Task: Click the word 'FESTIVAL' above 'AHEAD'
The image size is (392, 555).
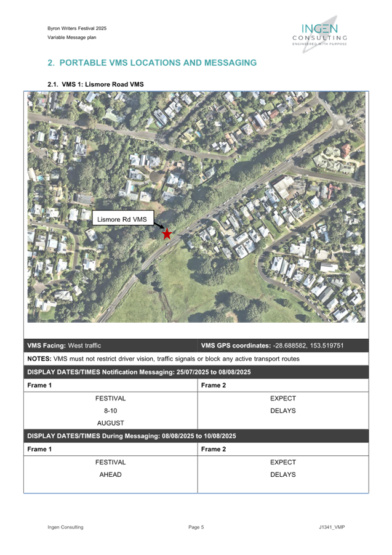Action: 110,462
